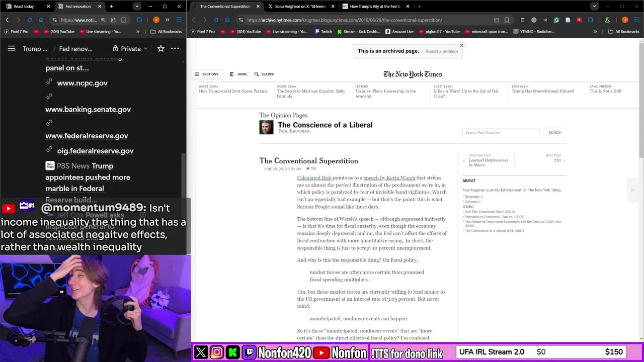Screen dimensions: 644x362
Task: Open new tab in left browser window
Action: click(x=111, y=7)
